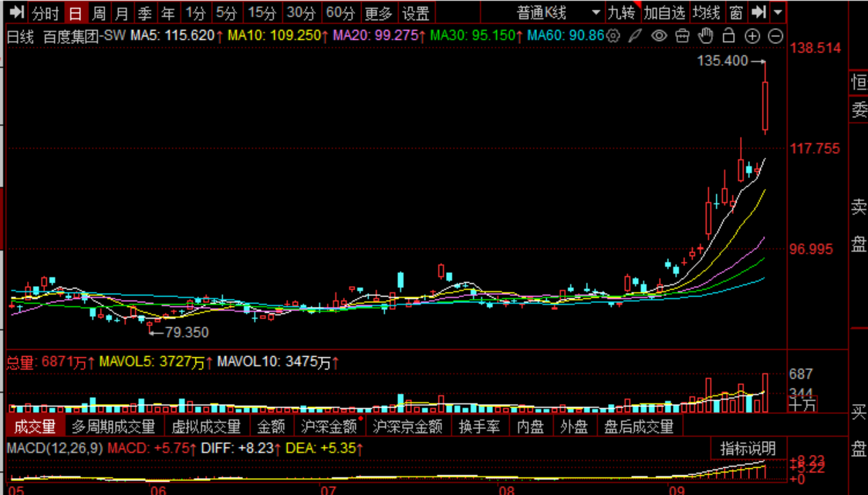Select the 多周期成交量 tab

[113, 426]
